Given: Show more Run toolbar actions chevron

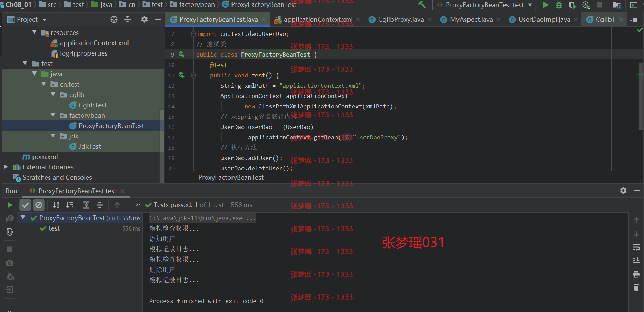Looking at the screenshot, I should 138,205.
